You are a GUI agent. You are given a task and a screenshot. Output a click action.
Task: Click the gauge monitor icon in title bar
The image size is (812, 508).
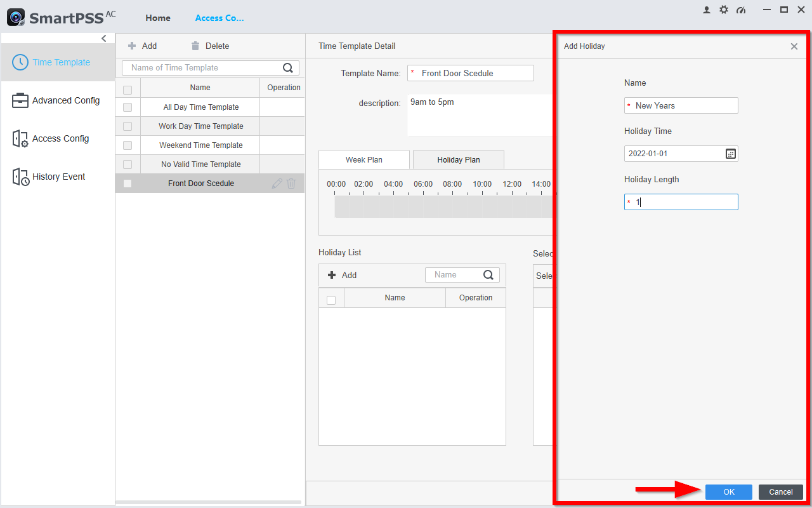pos(741,10)
